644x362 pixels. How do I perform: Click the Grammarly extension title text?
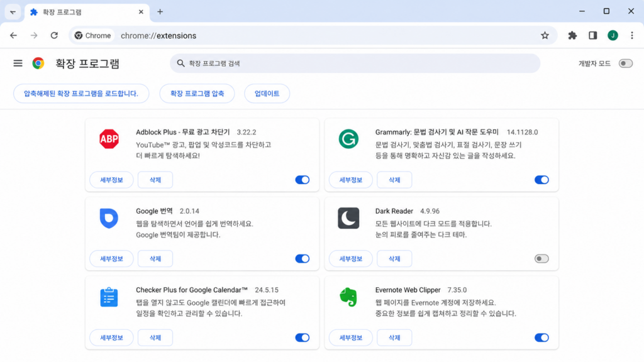coord(436,132)
